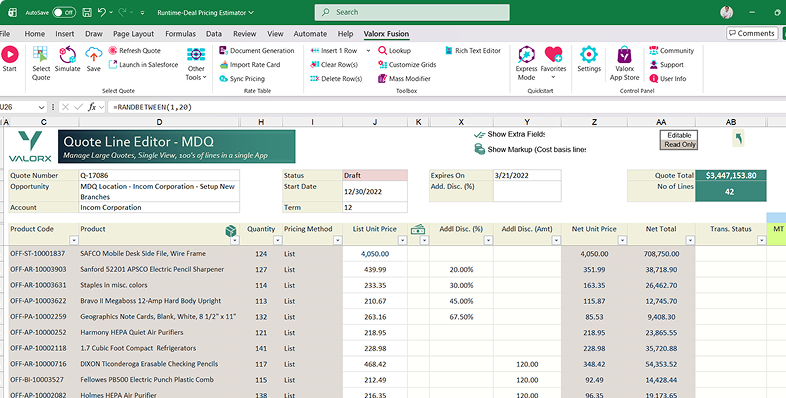Open the Page Layout tab
Viewport: 786px width, 398px height.
[x=133, y=34]
